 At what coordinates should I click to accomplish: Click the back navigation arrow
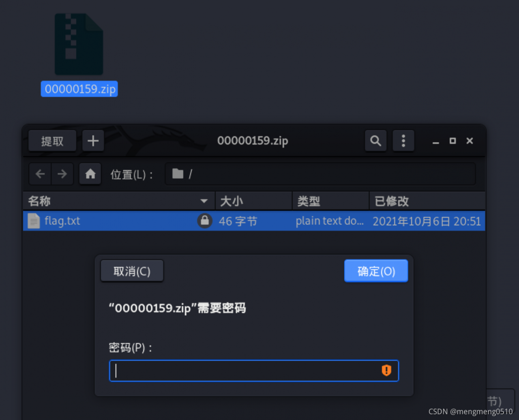pos(40,174)
